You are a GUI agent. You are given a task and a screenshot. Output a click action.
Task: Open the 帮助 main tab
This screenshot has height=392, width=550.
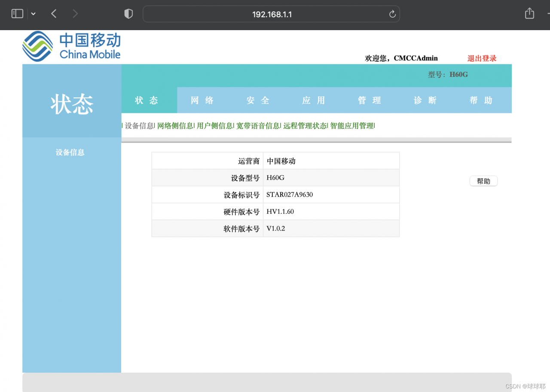pos(481,100)
